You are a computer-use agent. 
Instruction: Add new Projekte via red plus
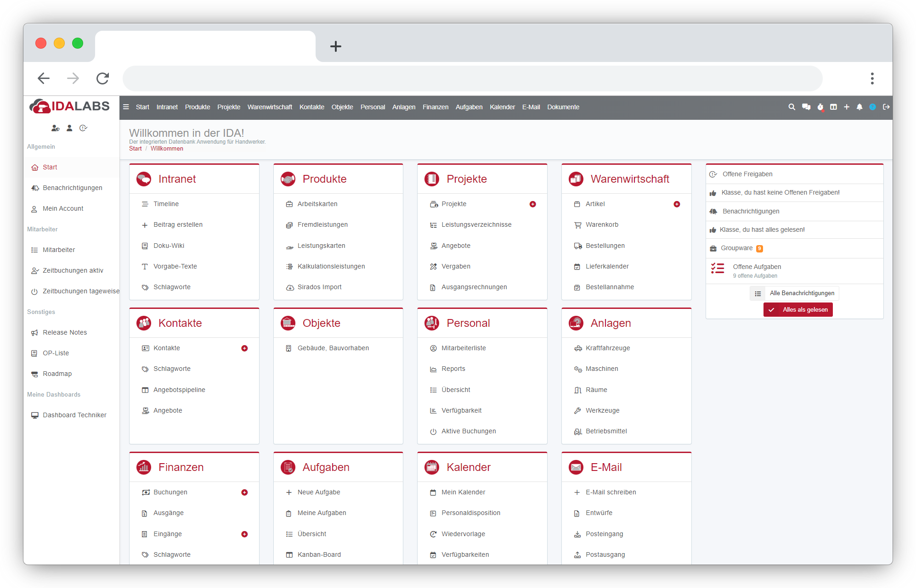click(x=532, y=204)
